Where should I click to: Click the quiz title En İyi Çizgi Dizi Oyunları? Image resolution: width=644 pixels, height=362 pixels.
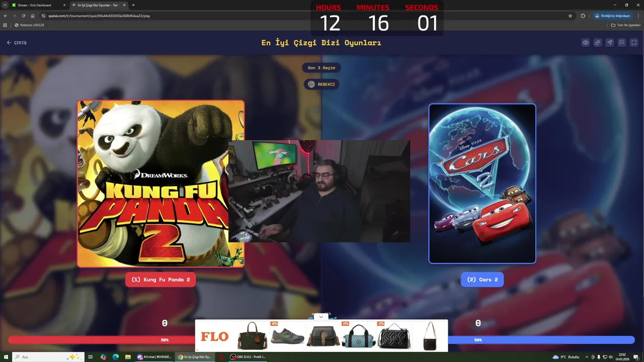[321, 43]
